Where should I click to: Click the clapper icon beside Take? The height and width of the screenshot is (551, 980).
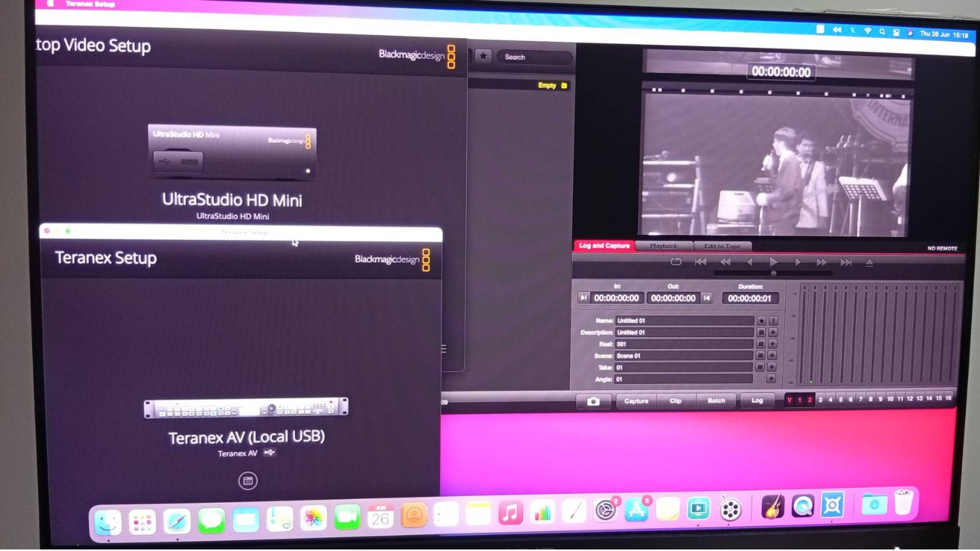[759, 367]
